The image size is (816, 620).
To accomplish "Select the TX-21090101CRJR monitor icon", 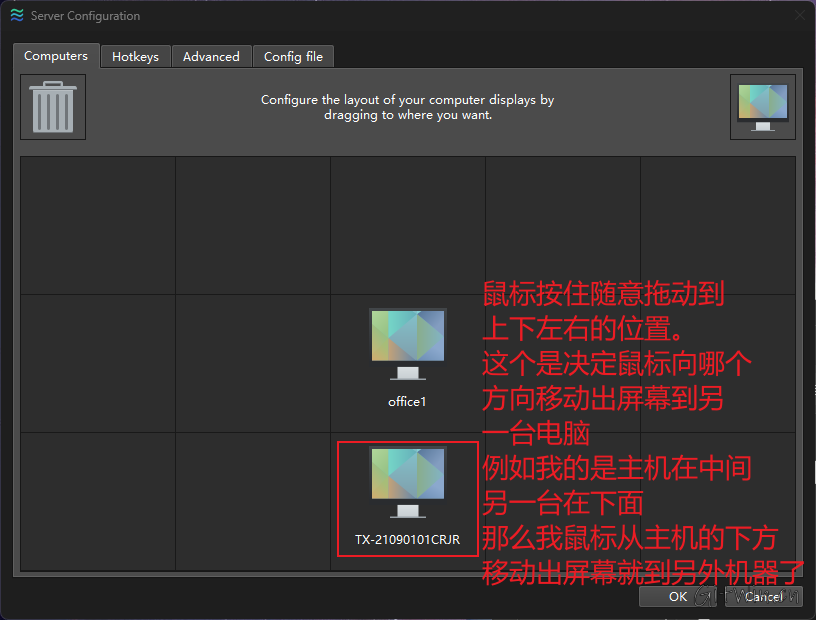I will pos(407,482).
